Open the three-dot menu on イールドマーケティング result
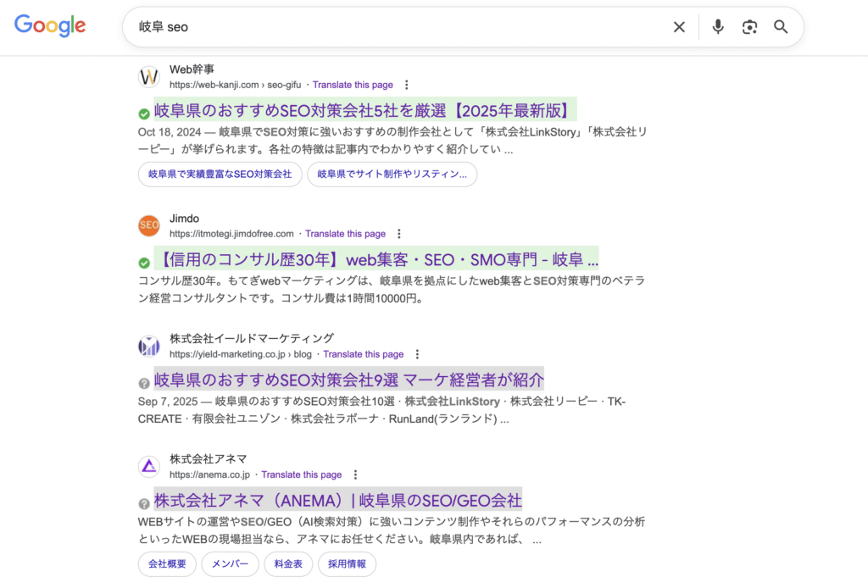Image resolution: width=868 pixels, height=588 pixels. 417,353
